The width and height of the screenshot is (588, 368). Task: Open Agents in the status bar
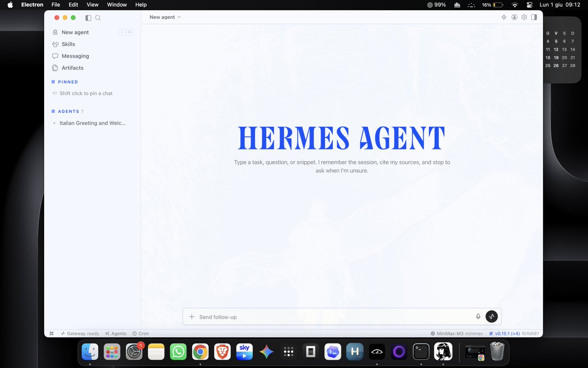tap(116, 333)
